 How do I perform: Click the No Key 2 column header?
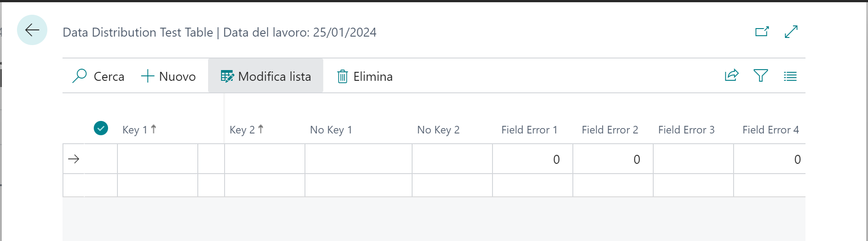[x=438, y=130]
